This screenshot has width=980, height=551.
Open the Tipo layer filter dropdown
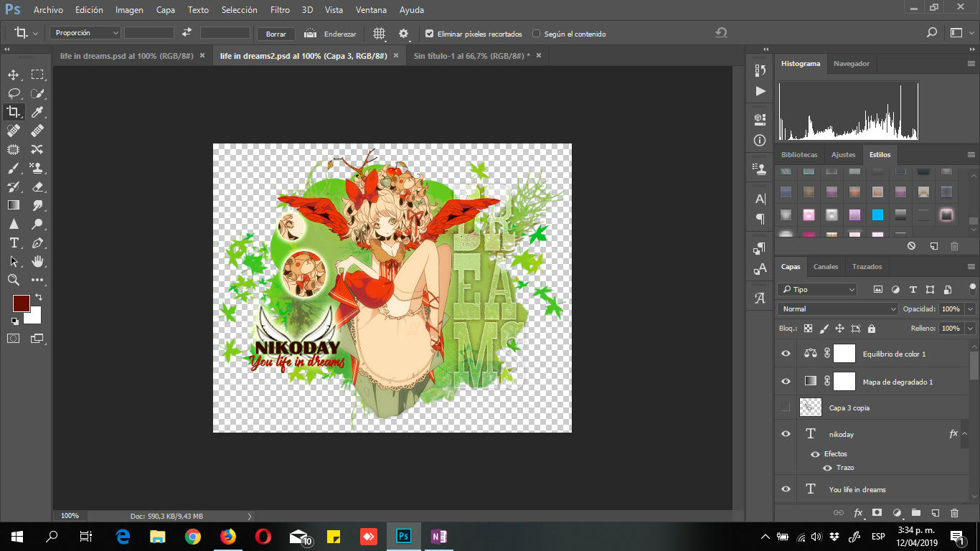point(817,290)
